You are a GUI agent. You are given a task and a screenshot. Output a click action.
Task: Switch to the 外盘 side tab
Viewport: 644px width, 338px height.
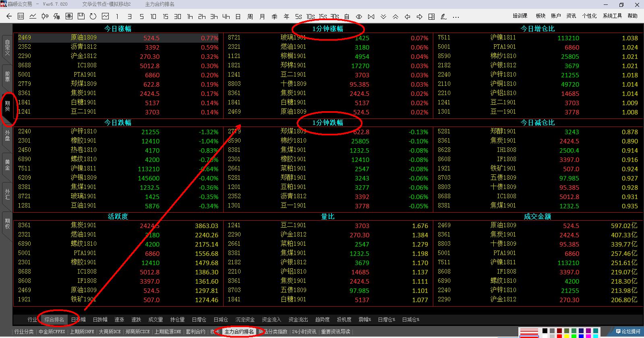[x=7, y=136]
